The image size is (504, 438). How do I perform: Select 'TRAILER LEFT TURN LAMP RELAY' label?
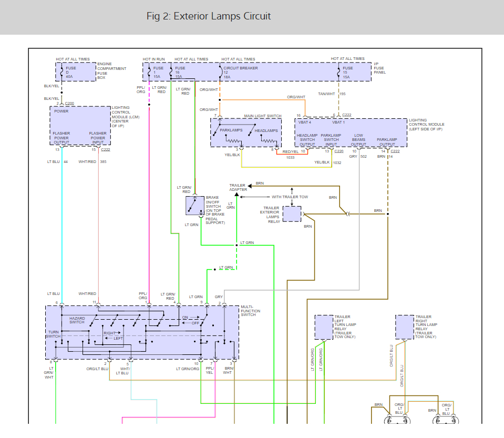click(x=345, y=327)
